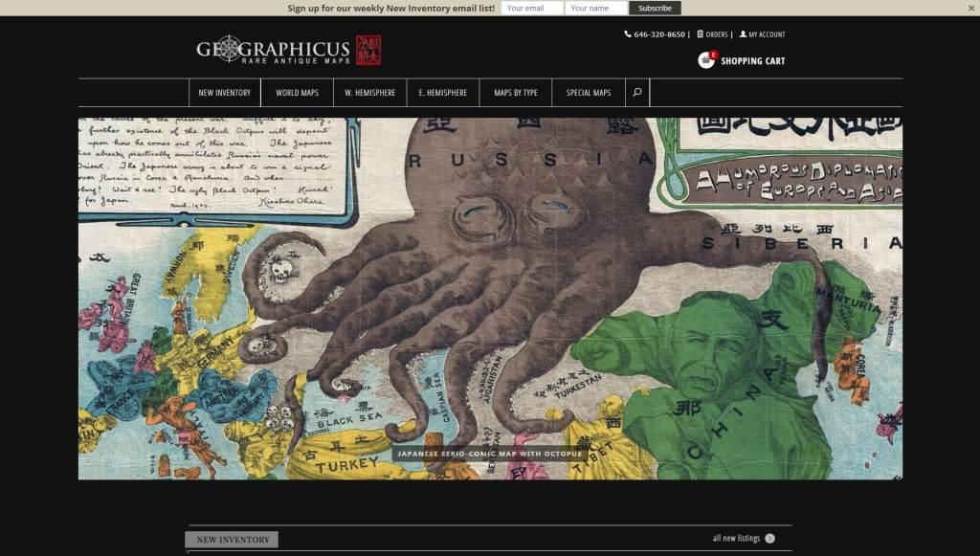Open the search magnifier icon in navigation
This screenshot has width=980, height=556.
point(637,93)
